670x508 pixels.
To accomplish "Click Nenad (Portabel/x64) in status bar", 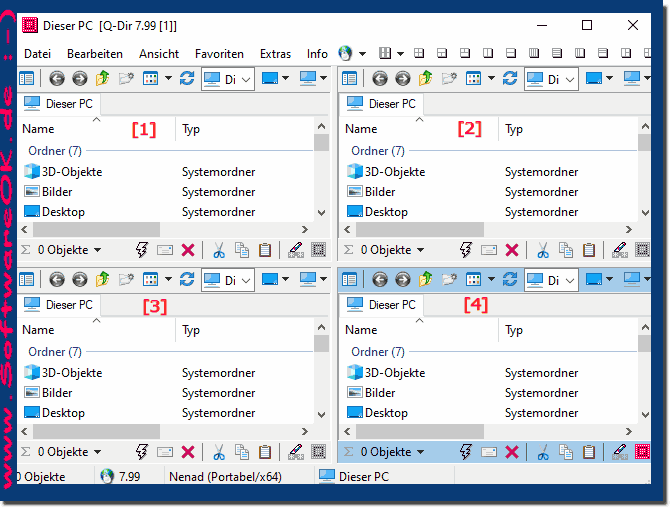I will [x=226, y=477].
